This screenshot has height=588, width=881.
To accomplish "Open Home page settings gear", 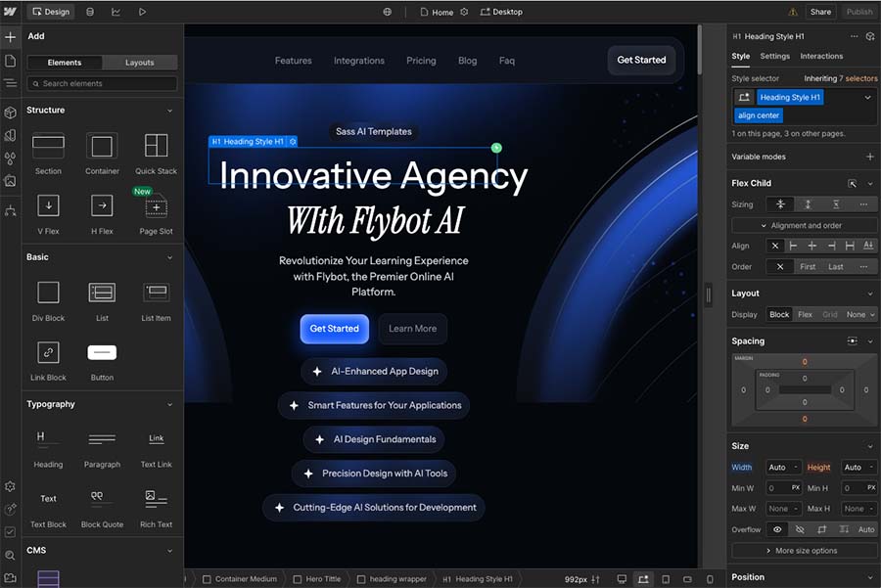I will coord(464,12).
